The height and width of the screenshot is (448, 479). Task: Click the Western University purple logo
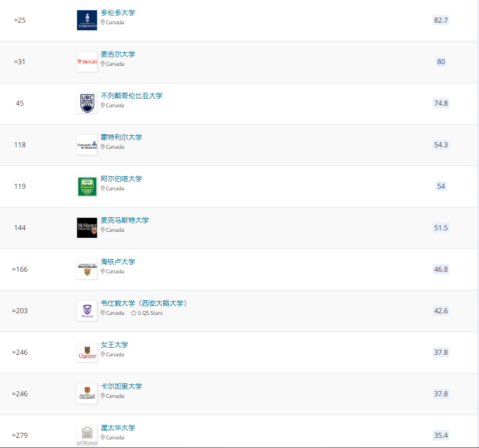click(x=87, y=311)
